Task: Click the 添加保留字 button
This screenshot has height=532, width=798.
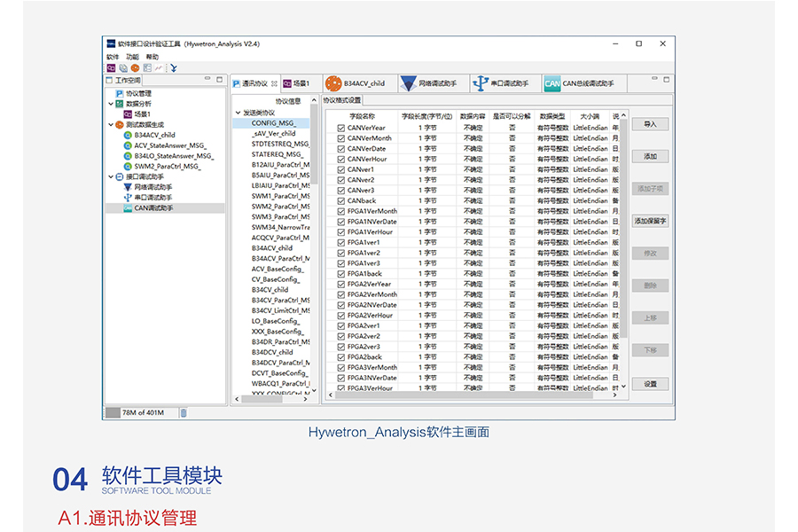Action: point(650,221)
